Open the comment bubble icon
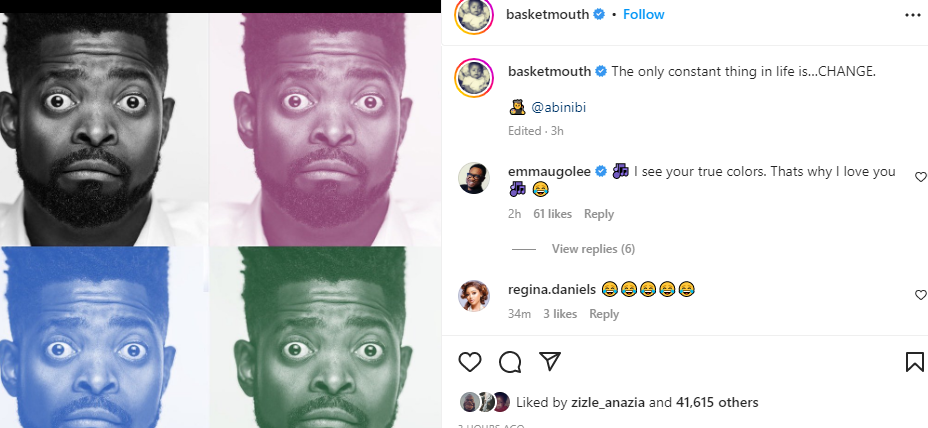928x428 pixels. 510,361
